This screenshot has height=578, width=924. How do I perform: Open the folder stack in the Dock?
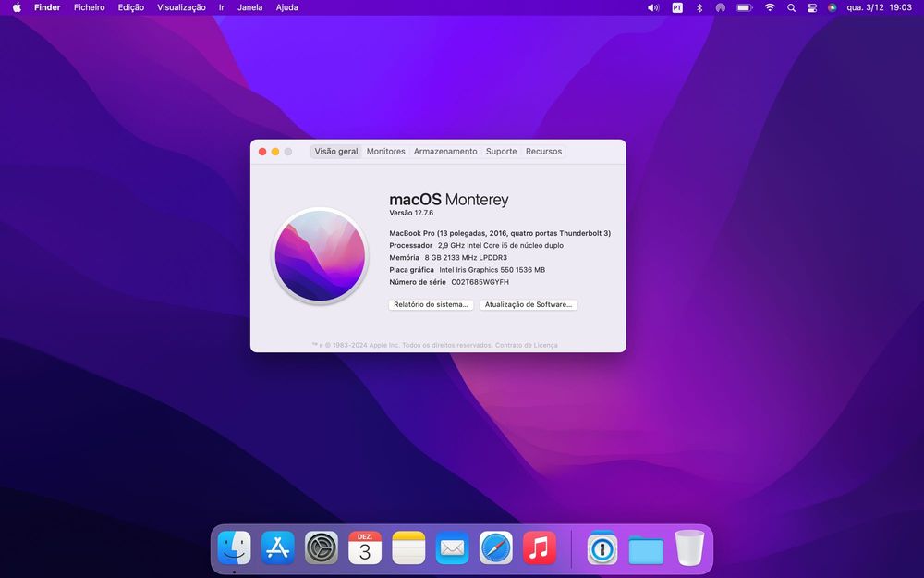tap(646, 549)
